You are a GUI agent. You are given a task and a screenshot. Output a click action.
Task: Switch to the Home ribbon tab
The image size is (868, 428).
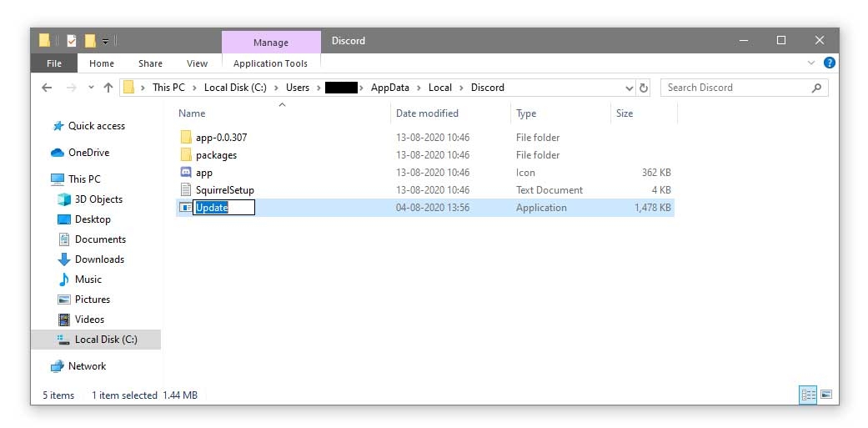coord(101,63)
